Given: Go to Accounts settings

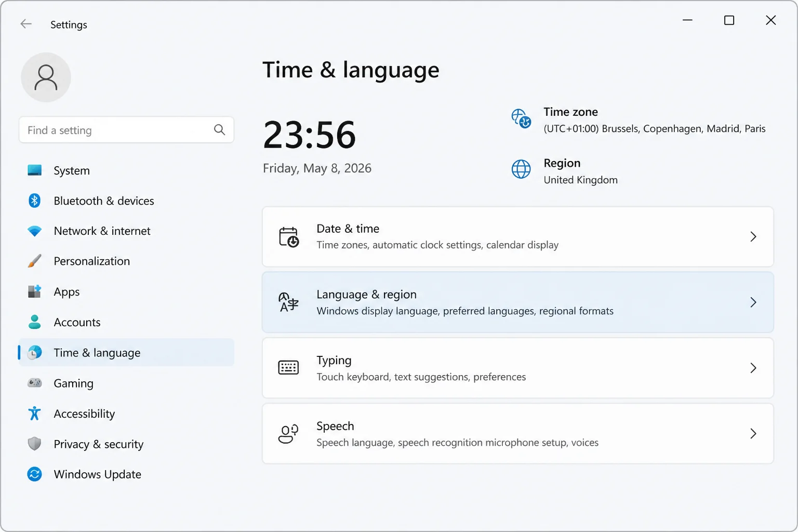Looking at the screenshot, I should (126, 322).
